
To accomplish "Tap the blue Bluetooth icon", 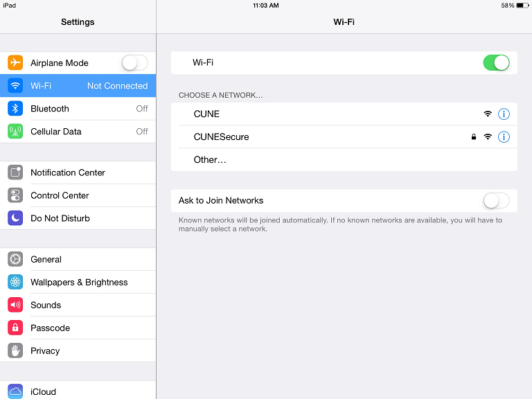I will pos(15,109).
